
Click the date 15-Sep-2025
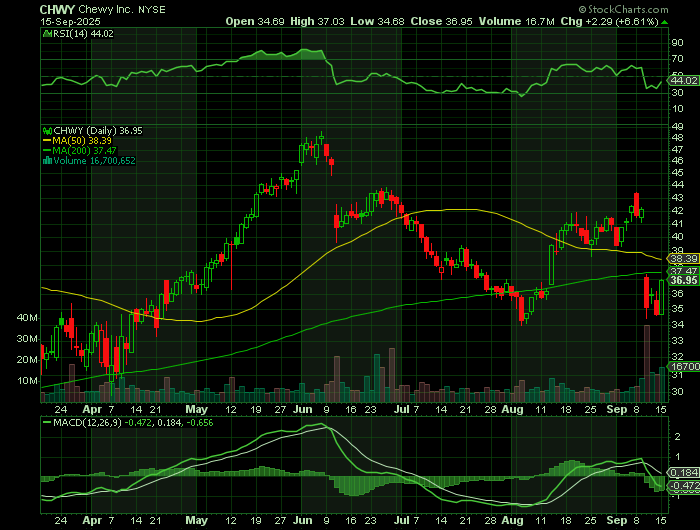point(70,21)
